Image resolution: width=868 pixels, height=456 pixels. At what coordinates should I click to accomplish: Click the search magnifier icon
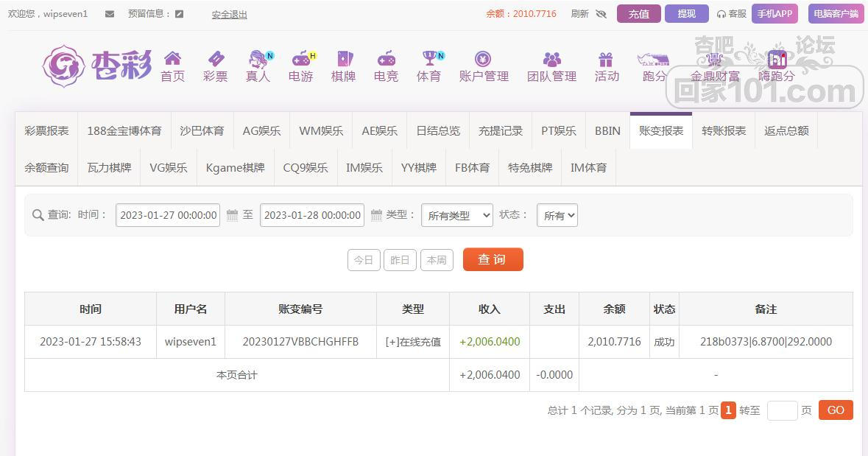[x=38, y=215]
